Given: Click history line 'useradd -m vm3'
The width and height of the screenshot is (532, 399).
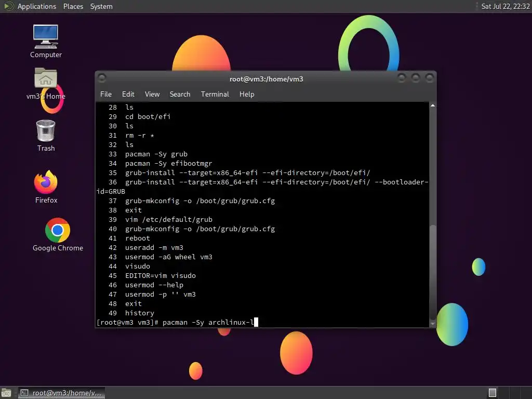Looking at the screenshot, I should 154,248.
